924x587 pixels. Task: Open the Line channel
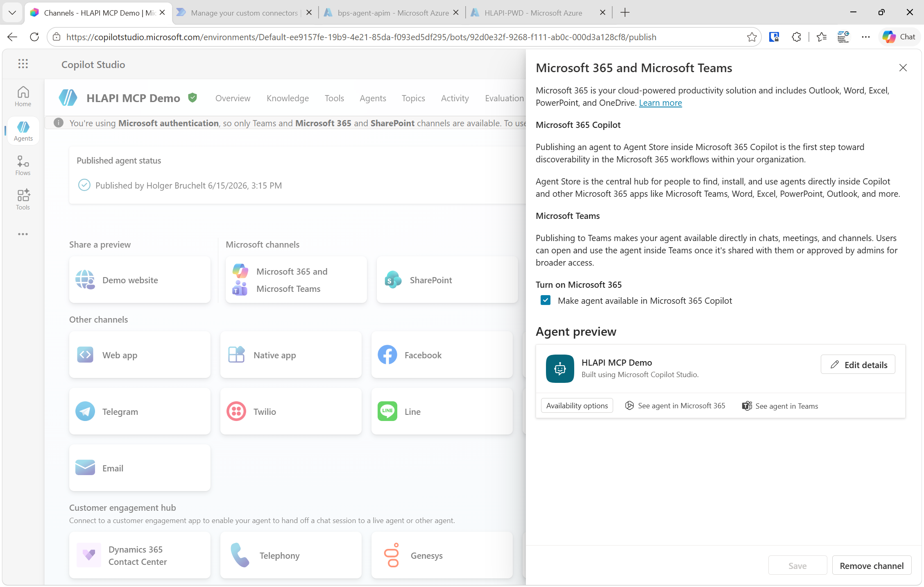[442, 412]
